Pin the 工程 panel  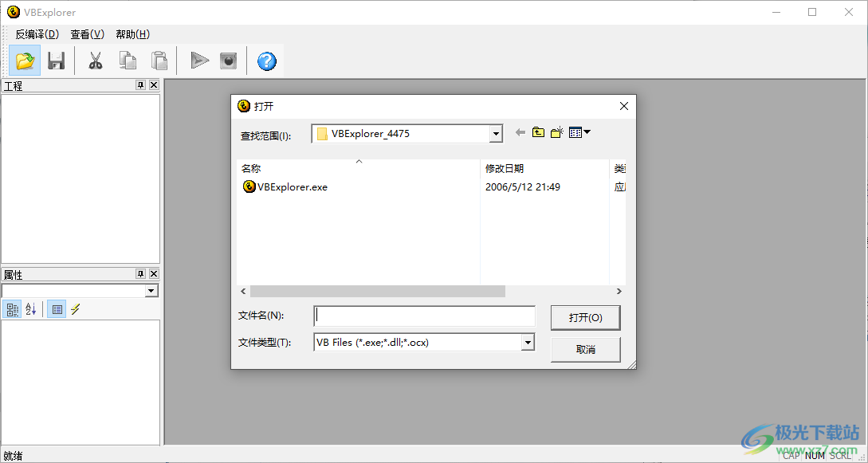(x=140, y=85)
